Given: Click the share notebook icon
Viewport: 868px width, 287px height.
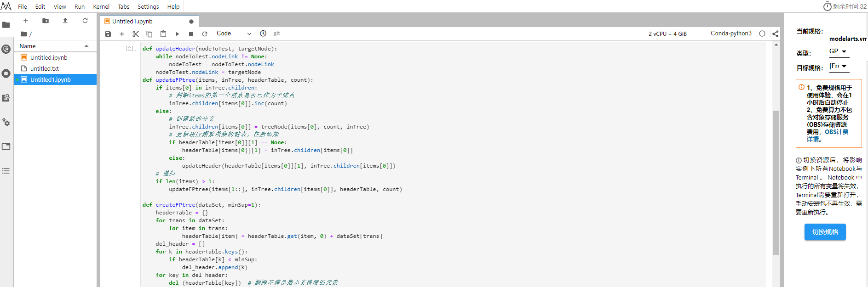Looking at the screenshot, I should (775, 34).
